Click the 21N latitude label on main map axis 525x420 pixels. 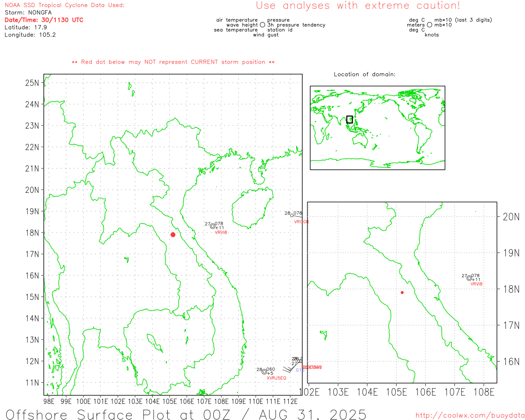[32, 169]
